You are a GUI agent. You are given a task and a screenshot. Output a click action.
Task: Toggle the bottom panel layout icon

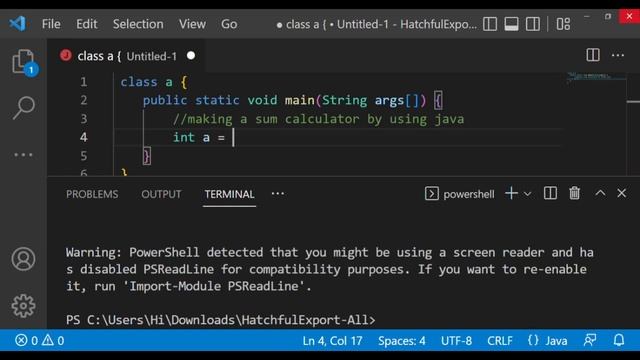[x=511, y=24]
